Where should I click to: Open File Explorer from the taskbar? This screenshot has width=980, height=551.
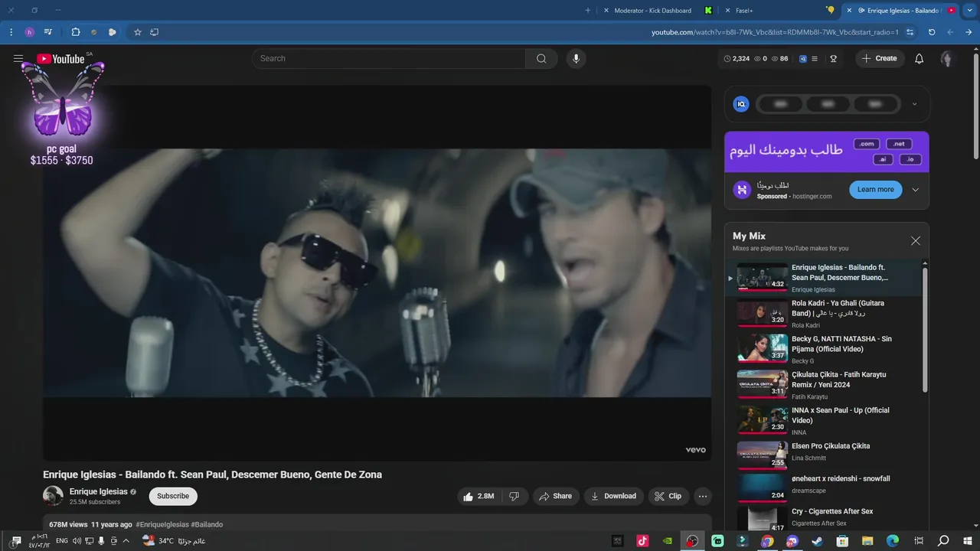[x=867, y=541]
